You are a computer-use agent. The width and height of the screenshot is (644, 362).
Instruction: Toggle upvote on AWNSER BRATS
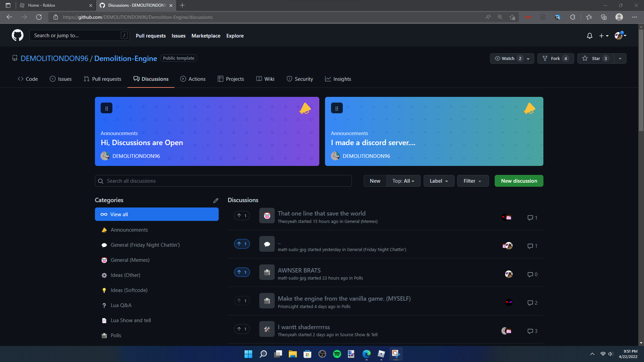click(242, 272)
